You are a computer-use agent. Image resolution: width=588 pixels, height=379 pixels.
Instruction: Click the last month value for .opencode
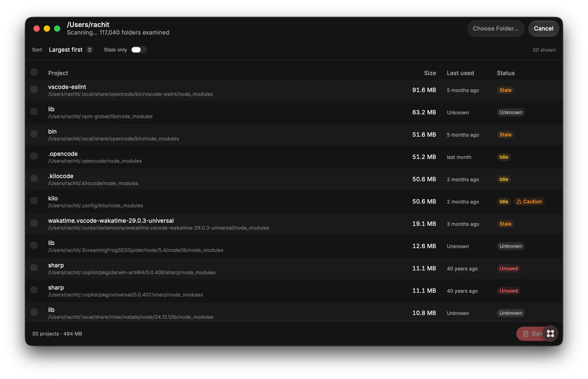[459, 157]
